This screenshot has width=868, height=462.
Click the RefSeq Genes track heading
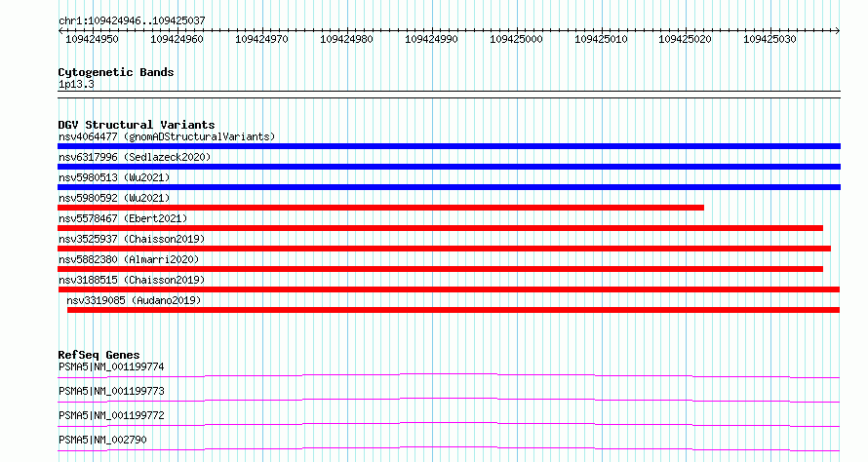tap(99, 355)
